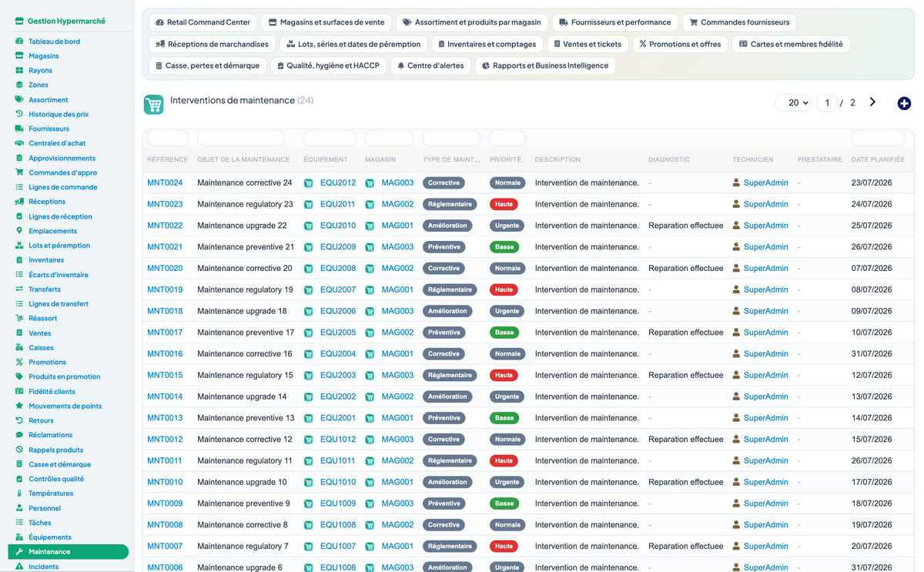Click the Transferts arrows icon
924x572 pixels.
[19, 289]
